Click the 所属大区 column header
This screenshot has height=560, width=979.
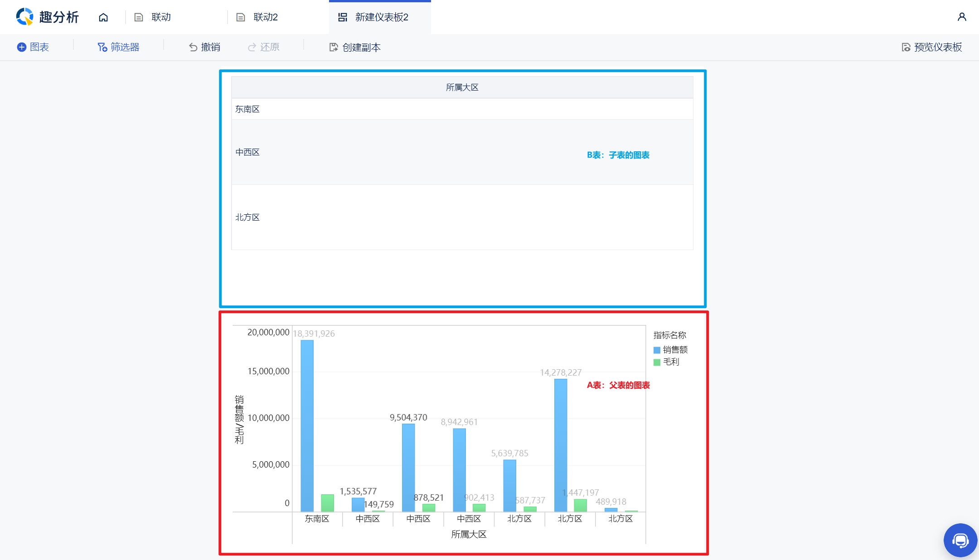(x=462, y=87)
